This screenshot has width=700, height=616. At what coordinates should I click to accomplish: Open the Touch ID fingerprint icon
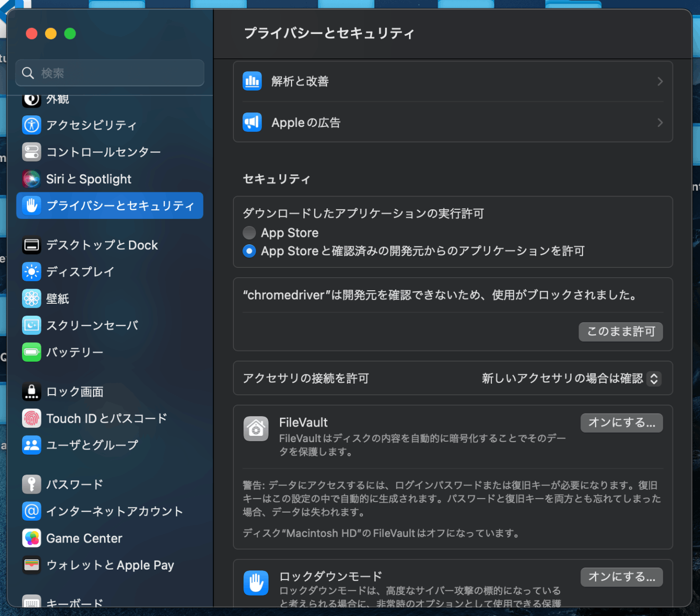tap(31, 418)
